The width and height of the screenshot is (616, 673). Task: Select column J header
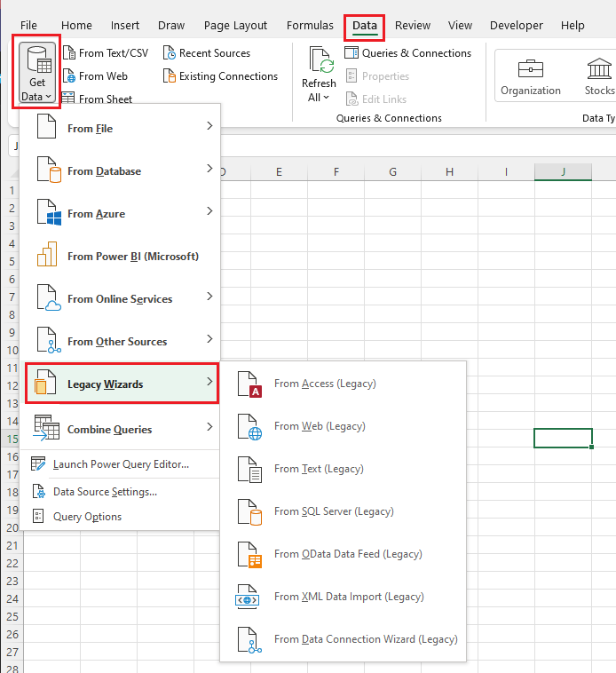coord(563,172)
